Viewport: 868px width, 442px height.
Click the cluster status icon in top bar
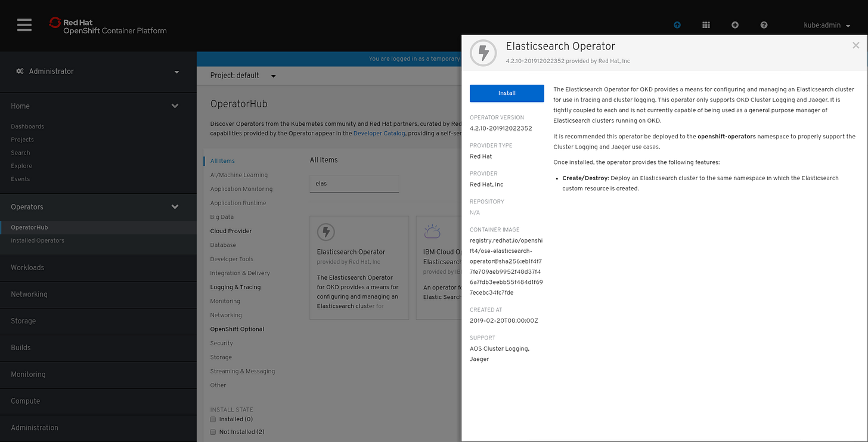pos(677,25)
